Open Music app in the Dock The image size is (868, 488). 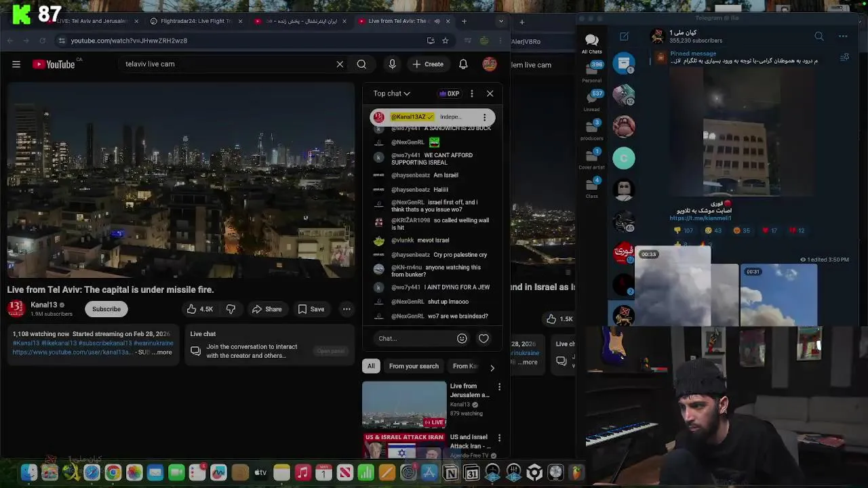coord(302,472)
